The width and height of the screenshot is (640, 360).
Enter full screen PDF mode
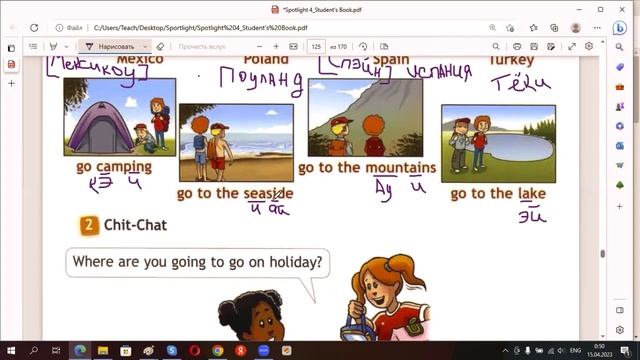(x=572, y=47)
